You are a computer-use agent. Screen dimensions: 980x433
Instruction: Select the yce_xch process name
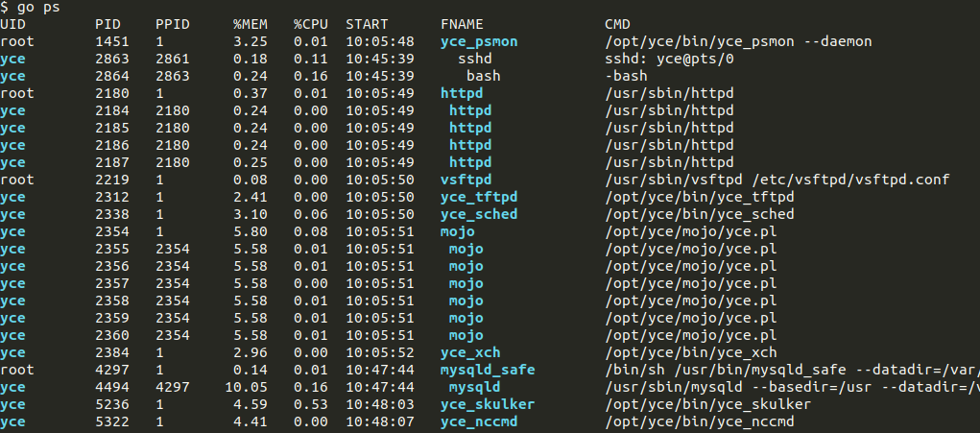point(469,352)
